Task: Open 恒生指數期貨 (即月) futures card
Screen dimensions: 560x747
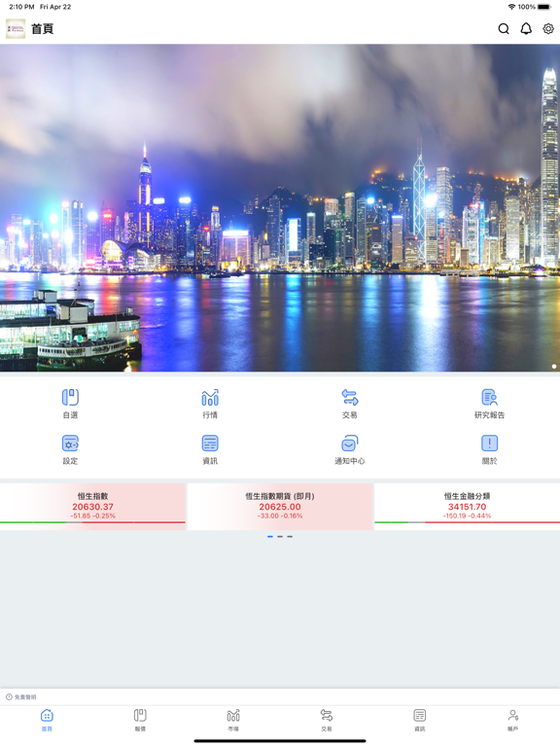Action: (x=280, y=507)
